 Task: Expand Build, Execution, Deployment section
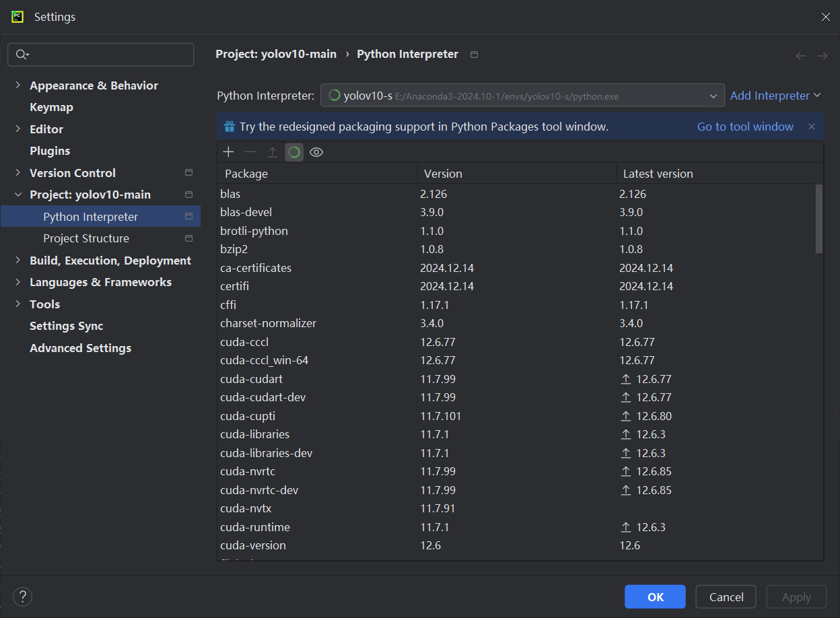point(18,261)
